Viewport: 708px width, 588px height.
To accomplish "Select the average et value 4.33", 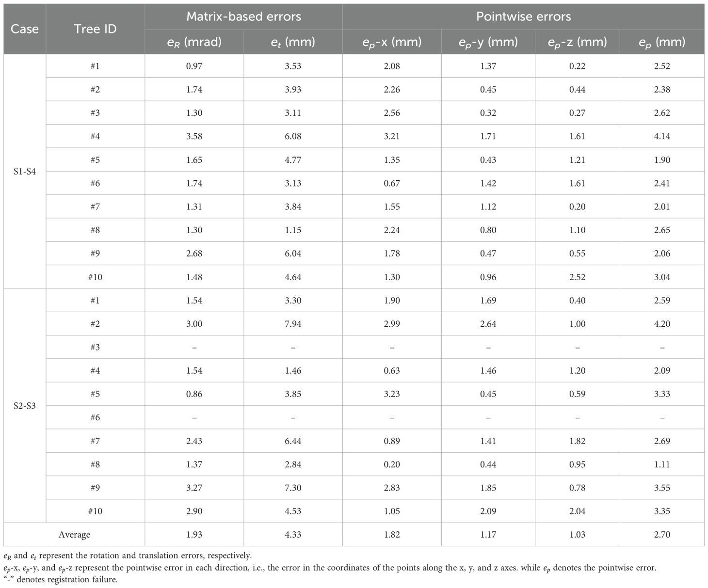I will tap(293, 535).
